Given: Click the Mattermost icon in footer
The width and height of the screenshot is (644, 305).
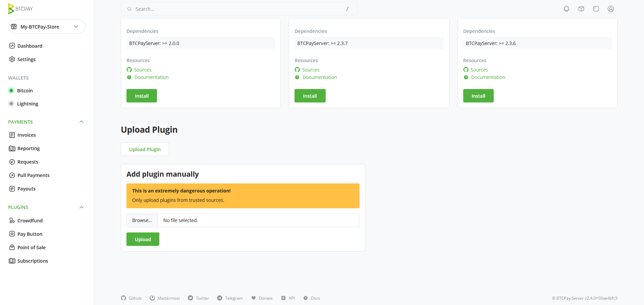Looking at the screenshot, I should pyautogui.click(x=152, y=298).
